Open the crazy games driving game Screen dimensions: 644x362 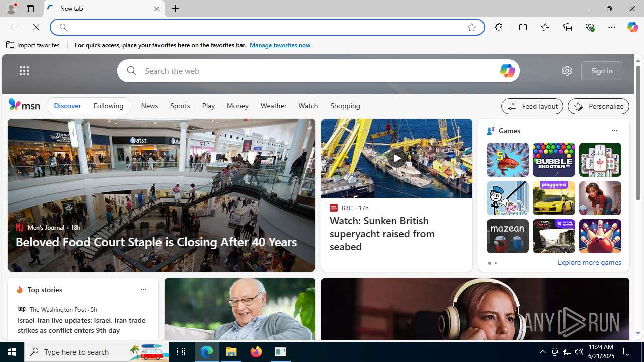(553, 236)
